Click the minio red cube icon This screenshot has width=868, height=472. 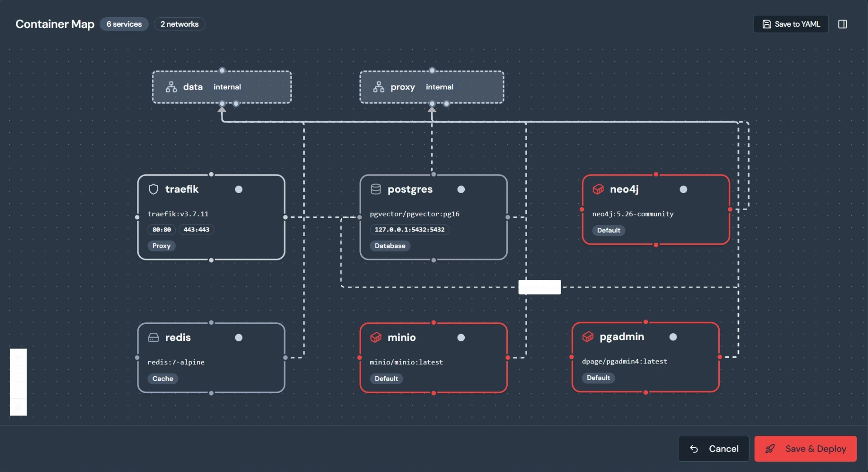coord(376,337)
